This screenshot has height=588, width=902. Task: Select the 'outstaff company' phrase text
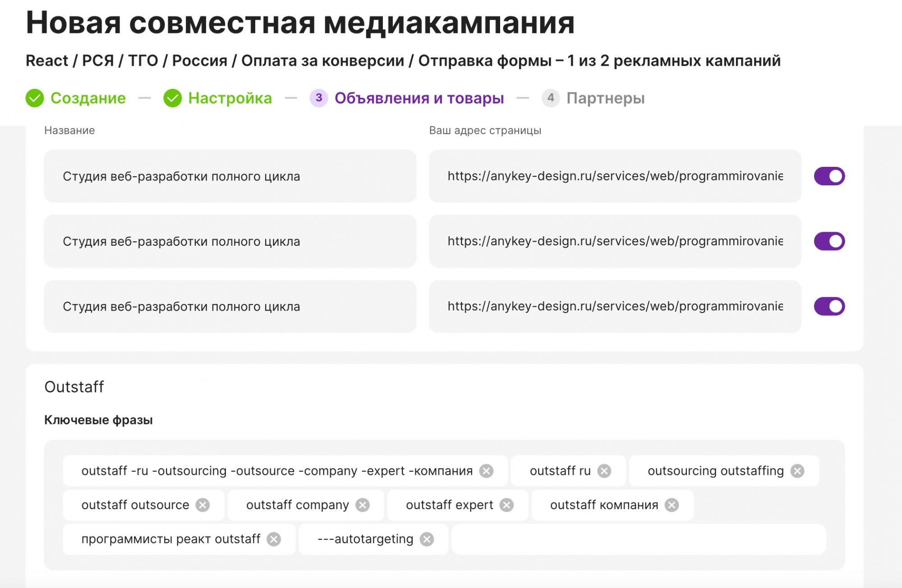pos(298,505)
